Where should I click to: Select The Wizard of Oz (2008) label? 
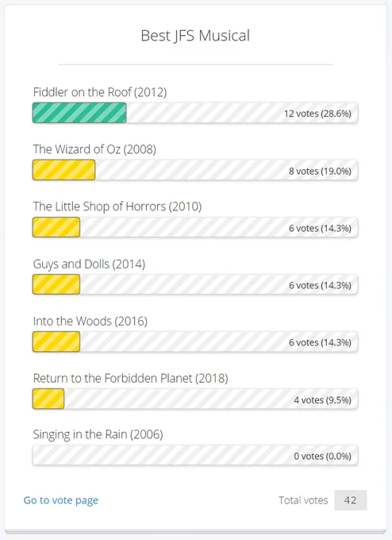point(94,149)
